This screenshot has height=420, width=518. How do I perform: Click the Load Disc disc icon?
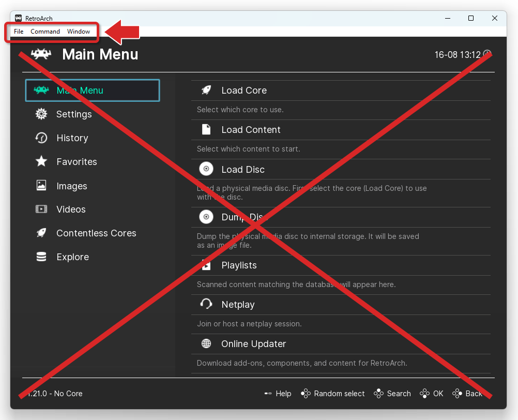[x=206, y=169]
